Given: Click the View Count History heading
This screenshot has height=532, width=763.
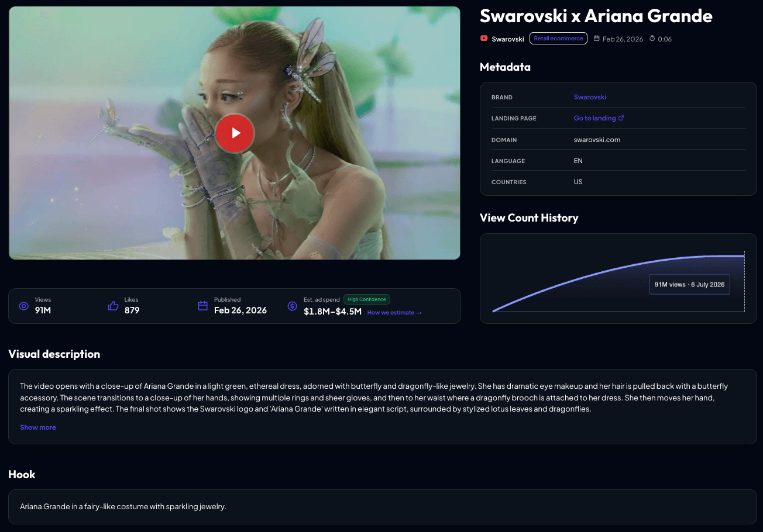Looking at the screenshot, I should pos(529,218).
